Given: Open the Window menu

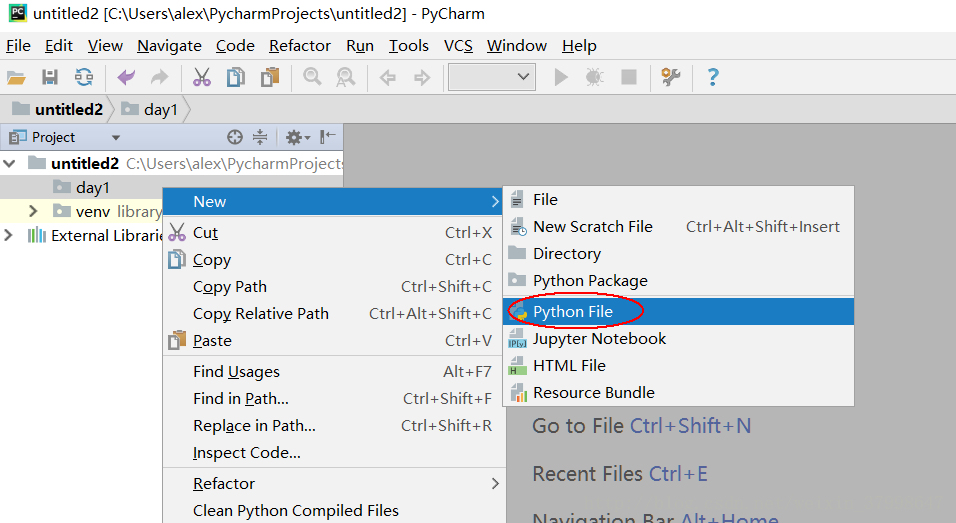Looking at the screenshot, I should 516,46.
